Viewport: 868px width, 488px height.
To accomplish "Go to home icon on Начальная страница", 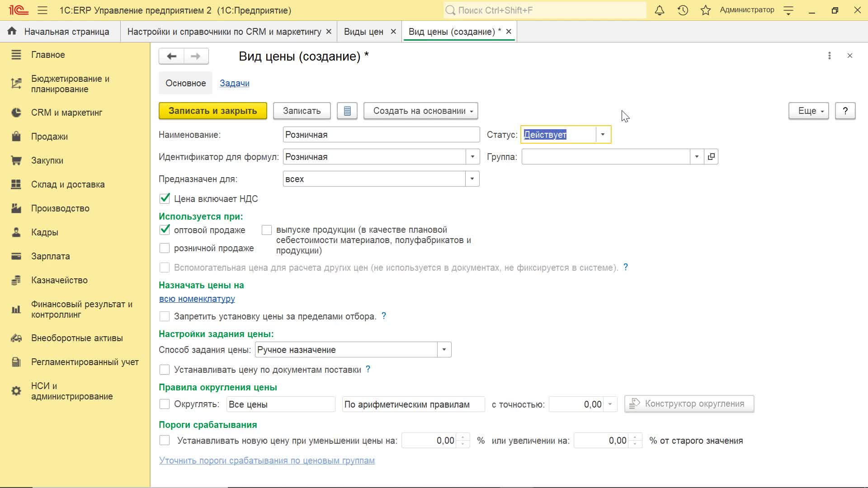I will click(x=12, y=31).
